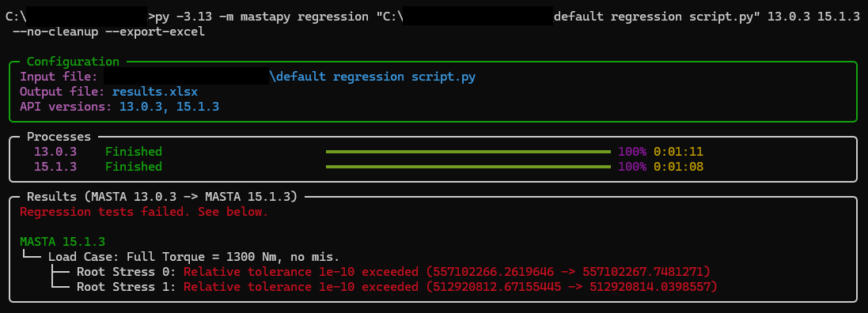This screenshot has width=868, height=313.
Task: Click the progress bar for process 13.0.3
Action: point(468,151)
